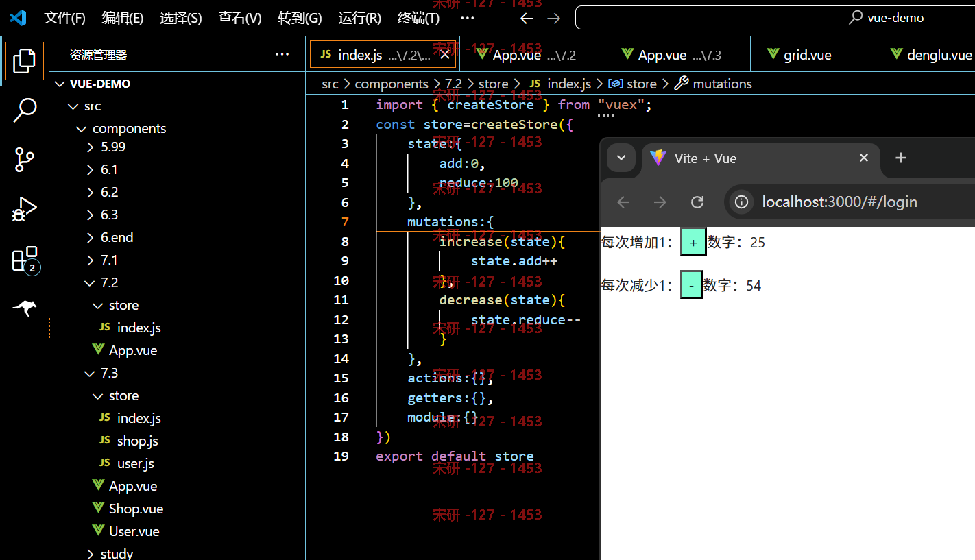The width and height of the screenshot is (975, 560).
Task: Open the 转到(G) menu
Action: point(300,18)
